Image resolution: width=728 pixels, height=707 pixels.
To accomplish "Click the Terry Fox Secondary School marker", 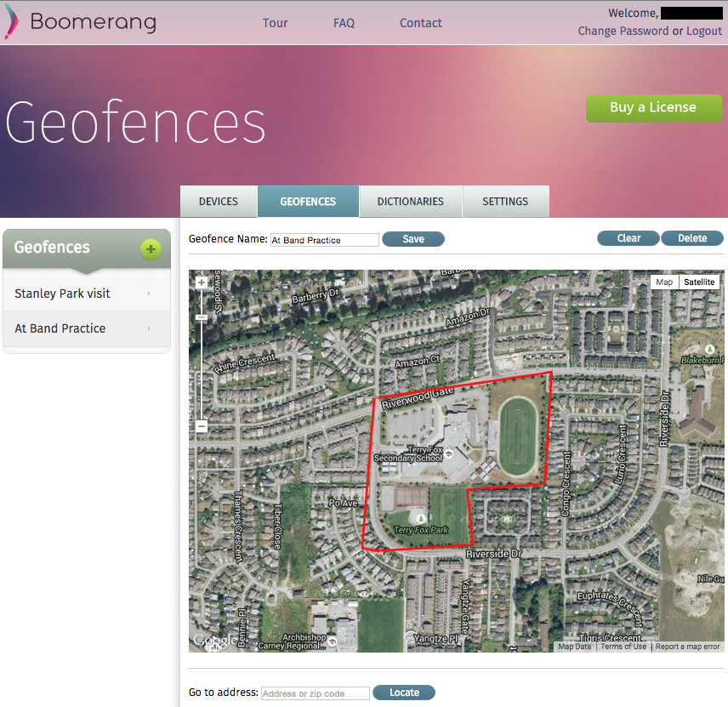I will pos(448,453).
